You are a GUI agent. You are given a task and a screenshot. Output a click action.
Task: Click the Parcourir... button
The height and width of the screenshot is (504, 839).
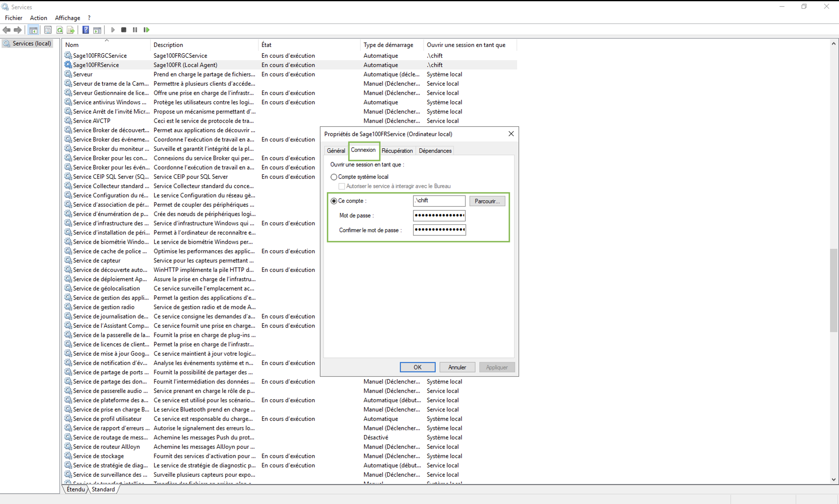487,201
